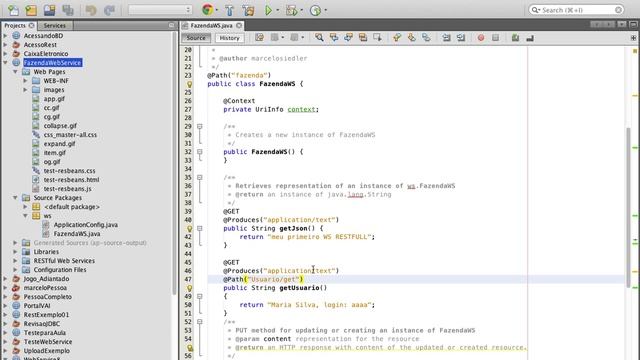Click the Chrome browser selector icon

(207, 10)
